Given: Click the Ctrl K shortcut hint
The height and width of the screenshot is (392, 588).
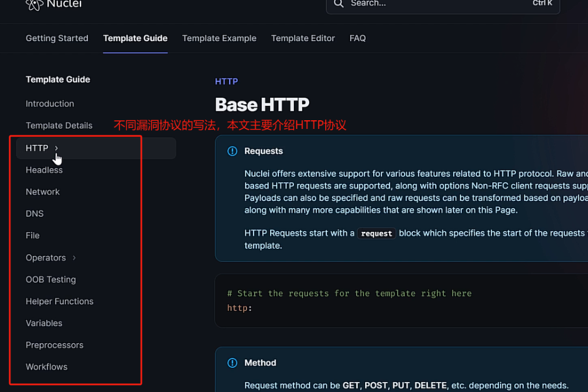Looking at the screenshot, I should 542,3.
